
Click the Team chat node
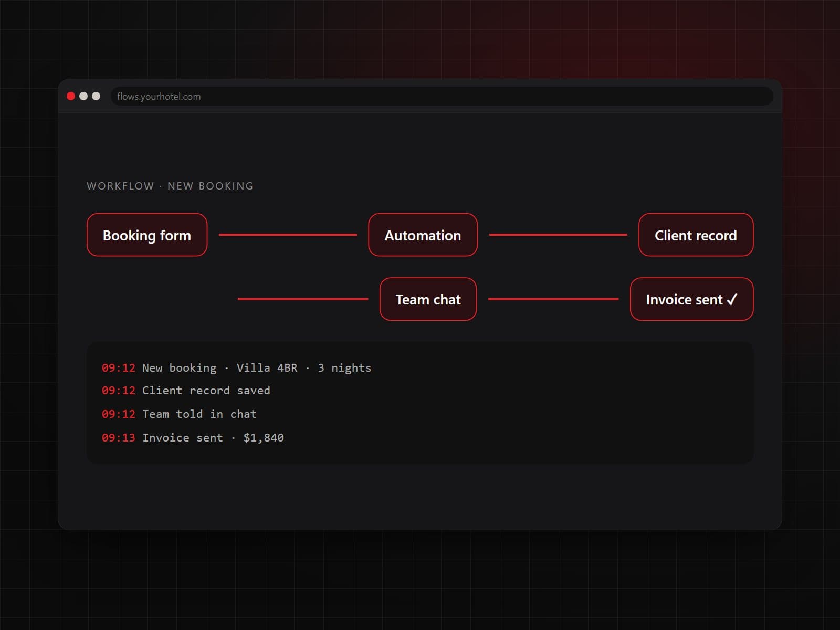point(428,299)
